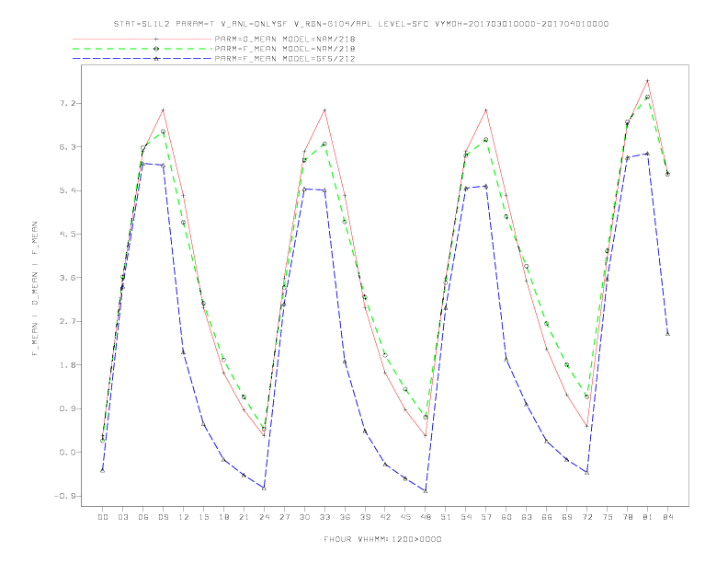
Task: Click the x-axis tick label 57
Action: pyautogui.click(x=486, y=517)
